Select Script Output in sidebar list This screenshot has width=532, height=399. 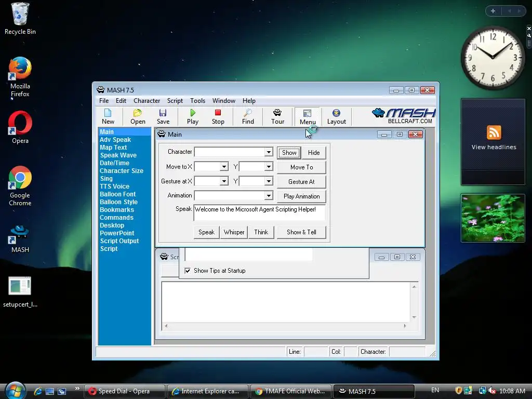[x=119, y=241]
